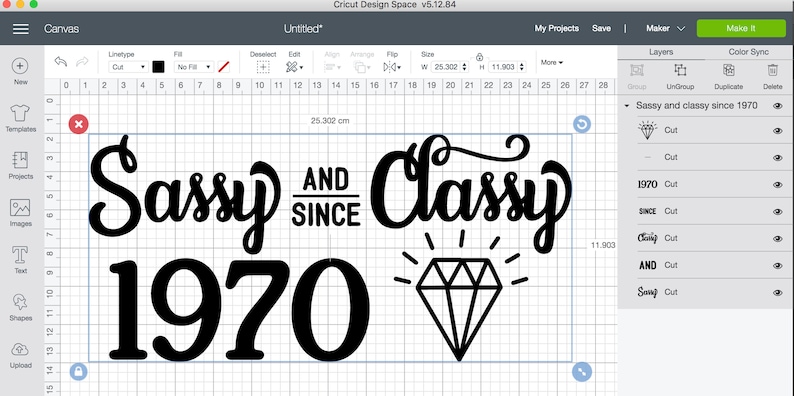Open the Images library icon
Viewport: 794px width, 396px height.
[20, 213]
